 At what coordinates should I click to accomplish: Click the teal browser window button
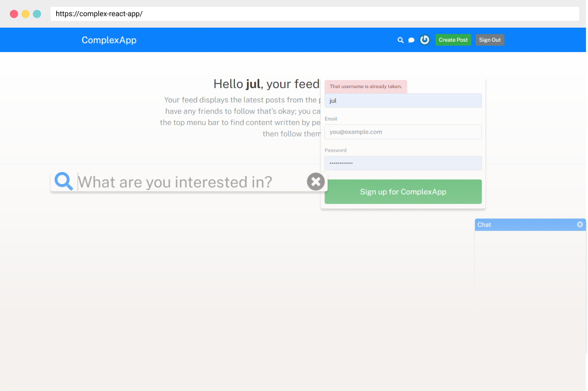click(x=37, y=14)
